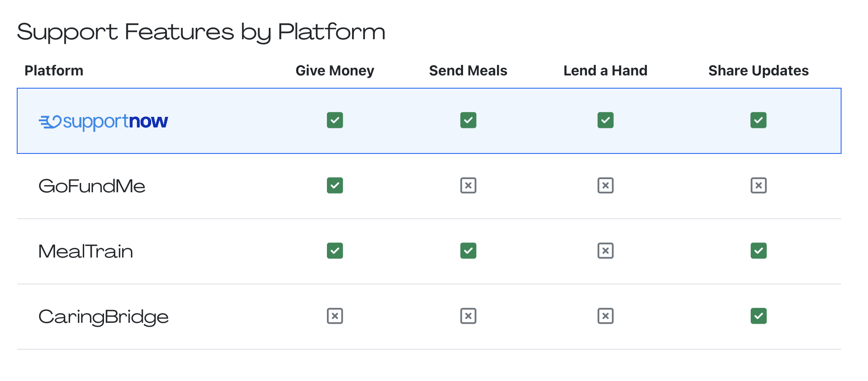Click GoFundMe Send Meals X icon
868x381 pixels.
[x=468, y=186]
